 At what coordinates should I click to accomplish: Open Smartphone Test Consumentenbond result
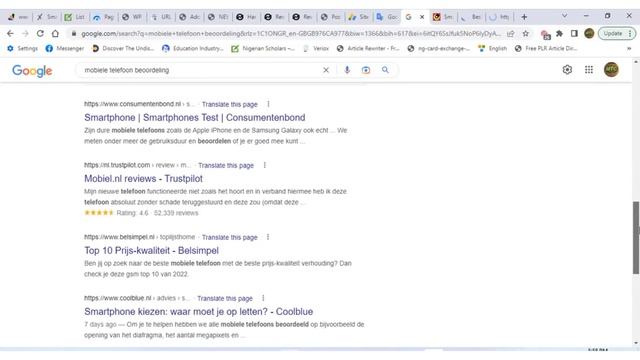pyautogui.click(x=195, y=118)
